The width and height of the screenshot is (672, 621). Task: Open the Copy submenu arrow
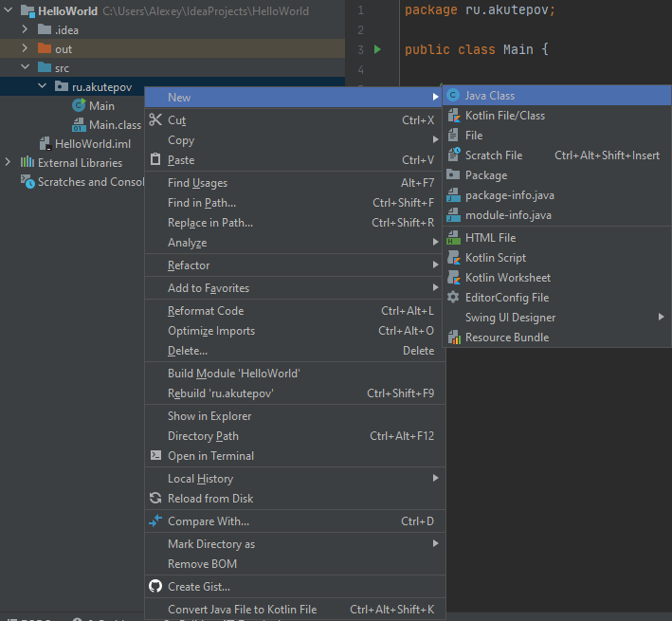[435, 139]
